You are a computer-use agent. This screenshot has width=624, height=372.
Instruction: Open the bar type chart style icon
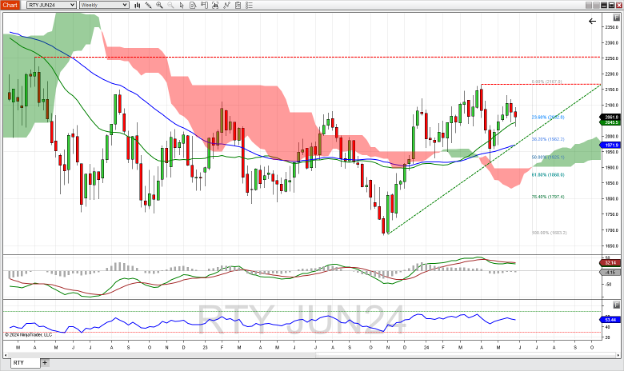tap(137, 5)
